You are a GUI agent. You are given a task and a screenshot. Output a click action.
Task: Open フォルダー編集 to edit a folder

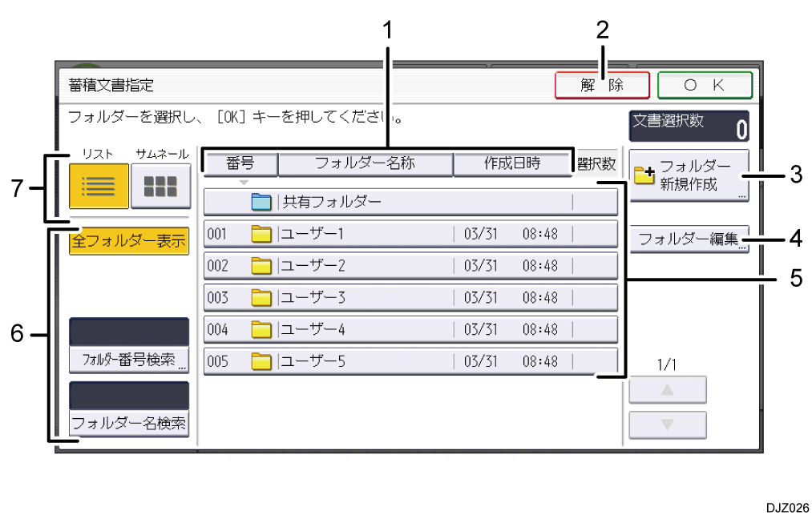(689, 238)
